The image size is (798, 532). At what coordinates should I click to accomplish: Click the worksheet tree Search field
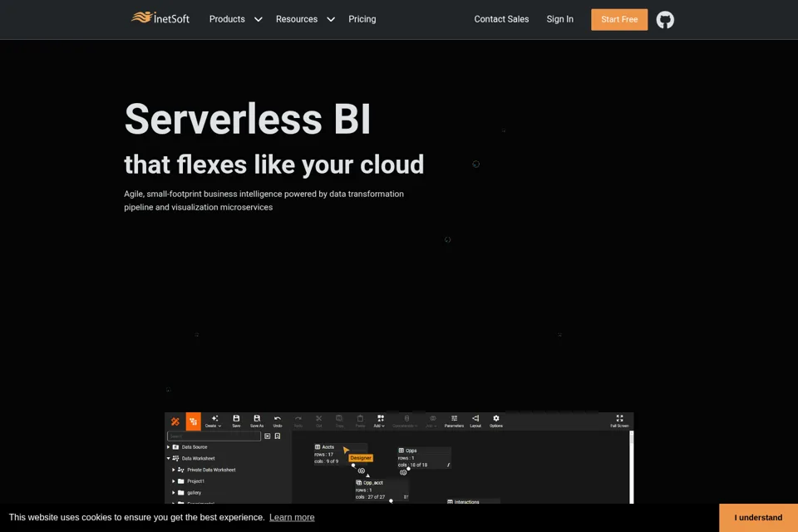point(214,436)
